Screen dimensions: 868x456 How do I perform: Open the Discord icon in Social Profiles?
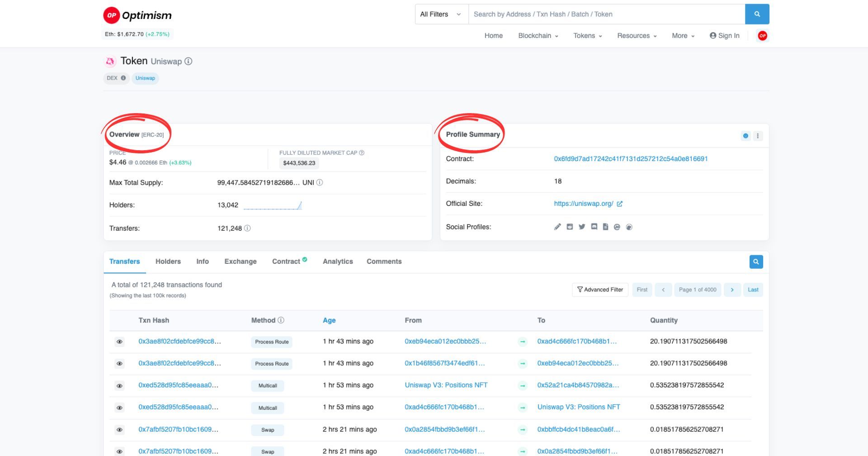pos(594,227)
